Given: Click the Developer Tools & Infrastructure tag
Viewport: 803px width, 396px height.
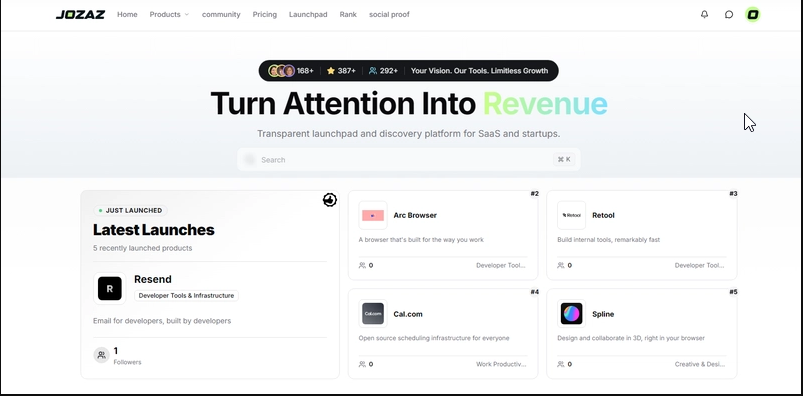Looking at the screenshot, I should [x=186, y=296].
